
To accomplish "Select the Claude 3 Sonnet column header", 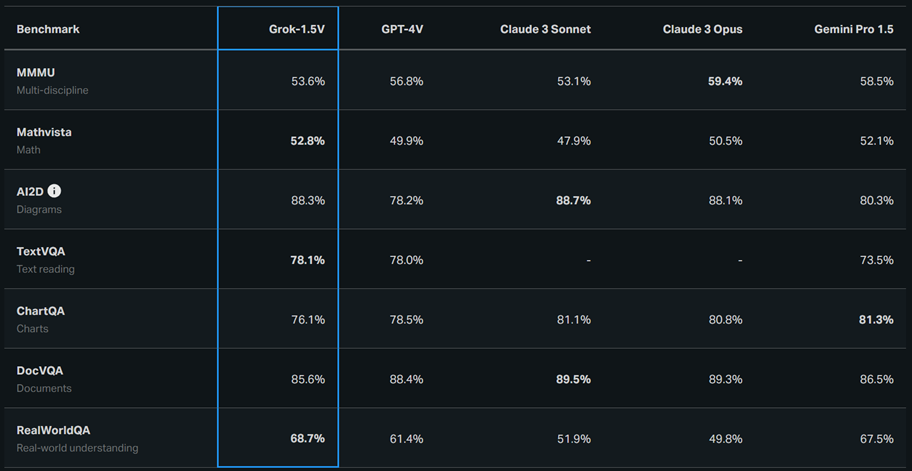I will (x=545, y=29).
